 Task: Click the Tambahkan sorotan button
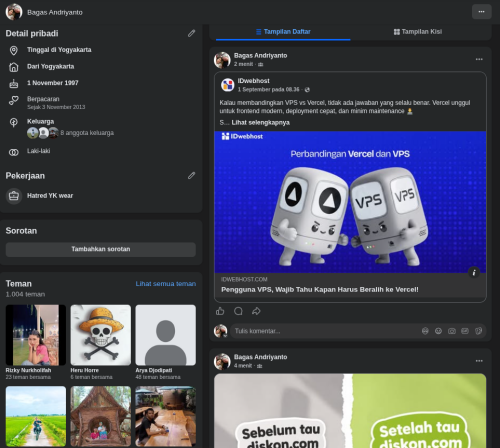point(101,249)
